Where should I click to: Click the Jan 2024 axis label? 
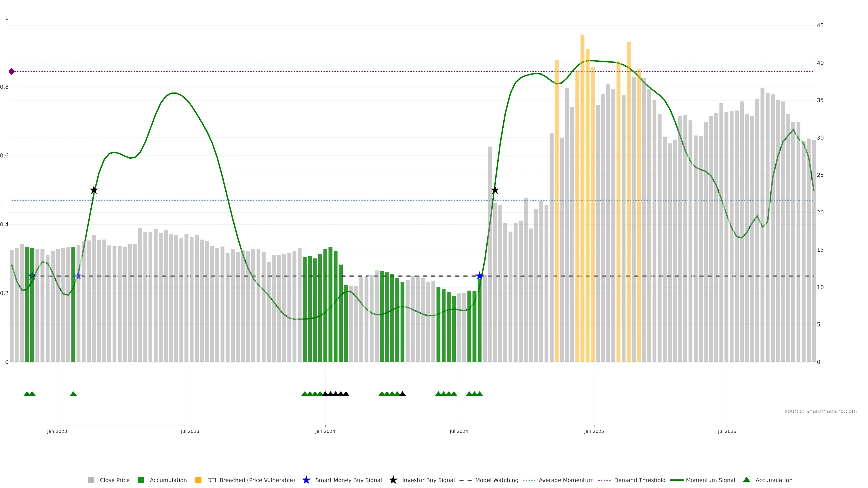(x=325, y=432)
